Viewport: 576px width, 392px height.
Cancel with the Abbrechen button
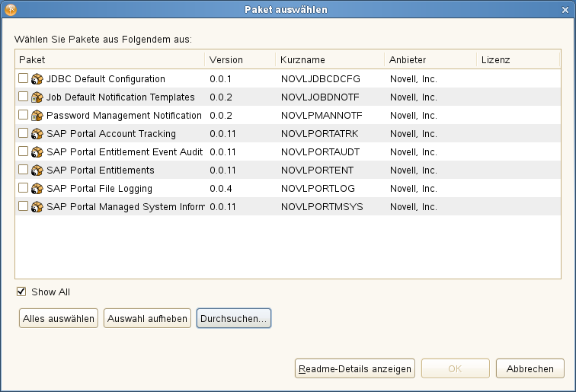(x=530, y=368)
